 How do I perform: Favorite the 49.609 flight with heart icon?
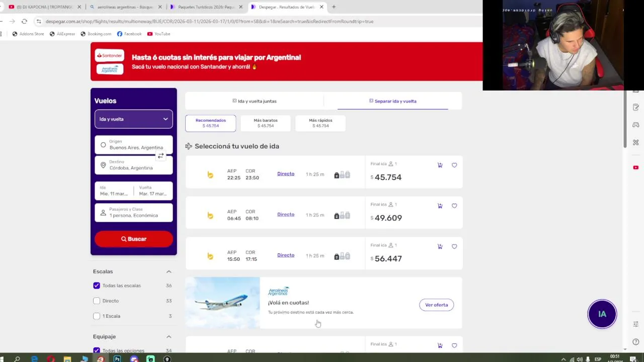[454, 206]
